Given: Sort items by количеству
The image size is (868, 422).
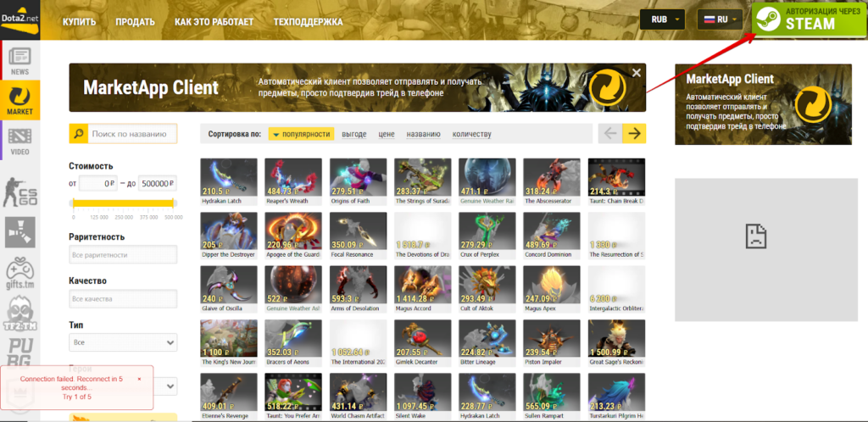Looking at the screenshot, I should point(471,134).
